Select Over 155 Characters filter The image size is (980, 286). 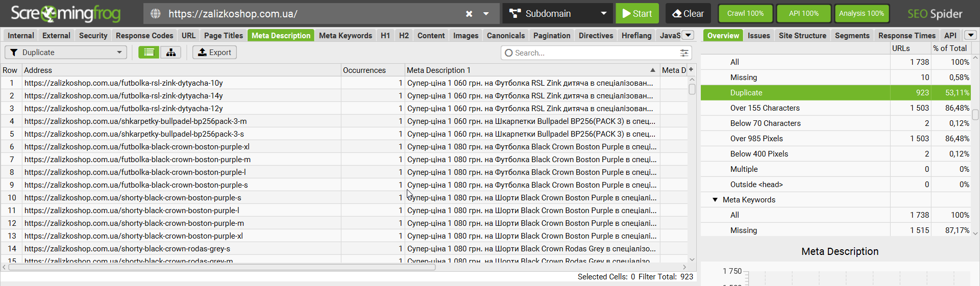click(x=836, y=108)
